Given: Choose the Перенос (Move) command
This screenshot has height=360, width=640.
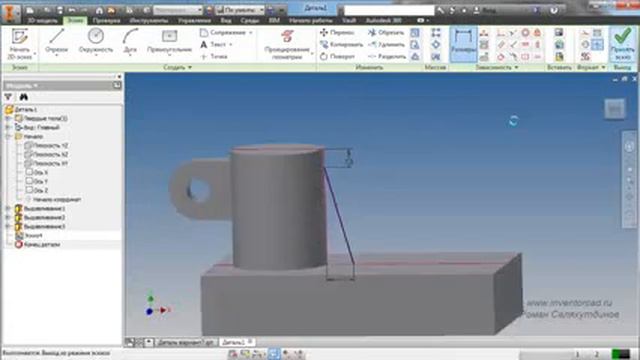Looking at the screenshot, I should [x=337, y=32].
